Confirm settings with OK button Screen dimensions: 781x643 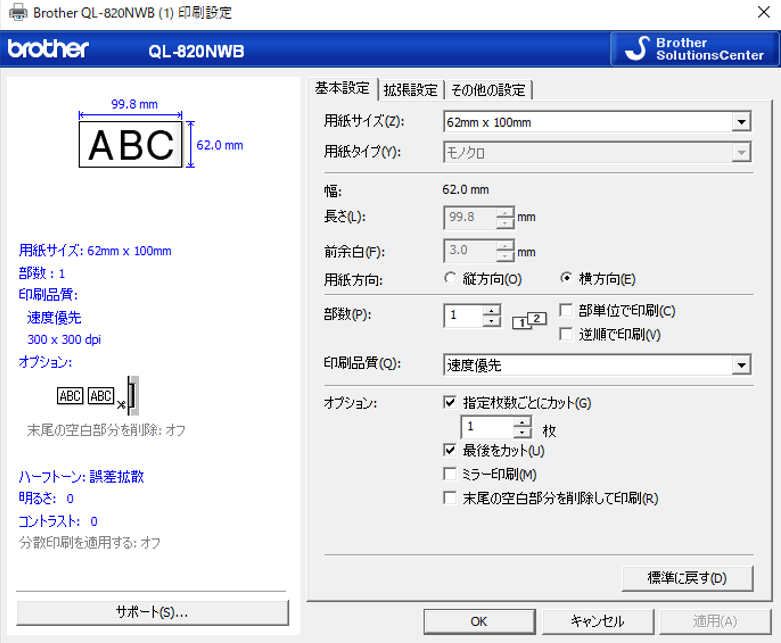[479, 622]
